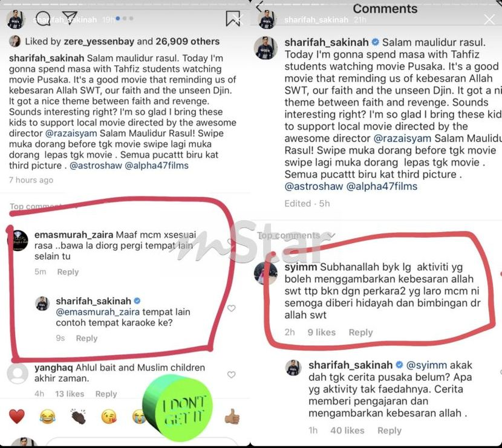Send the kissing face emoji reaction
This screenshot has height=448, width=502.
109,417
